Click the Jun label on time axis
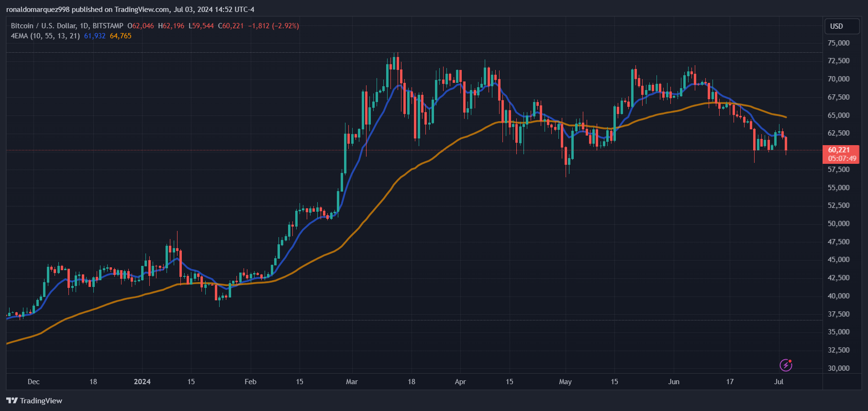868x411 pixels. pos(674,382)
